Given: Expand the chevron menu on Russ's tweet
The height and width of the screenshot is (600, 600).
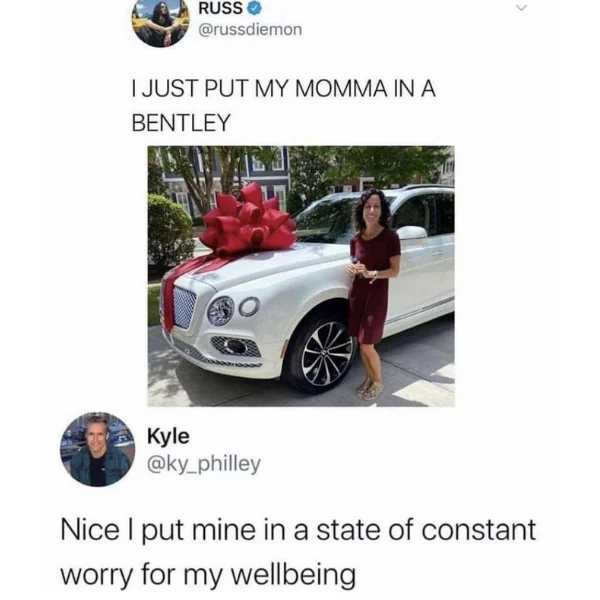Looking at the screenshot, I should click(521, 8).
